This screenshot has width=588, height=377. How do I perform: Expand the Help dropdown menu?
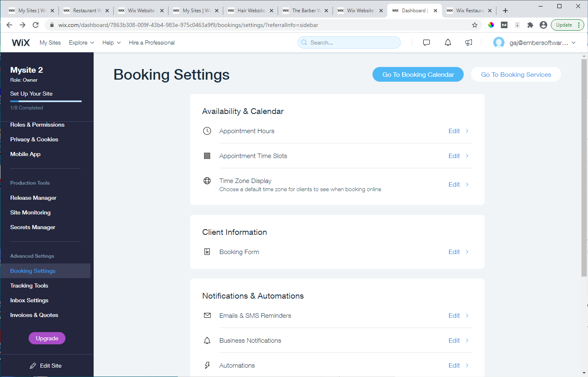111,42
